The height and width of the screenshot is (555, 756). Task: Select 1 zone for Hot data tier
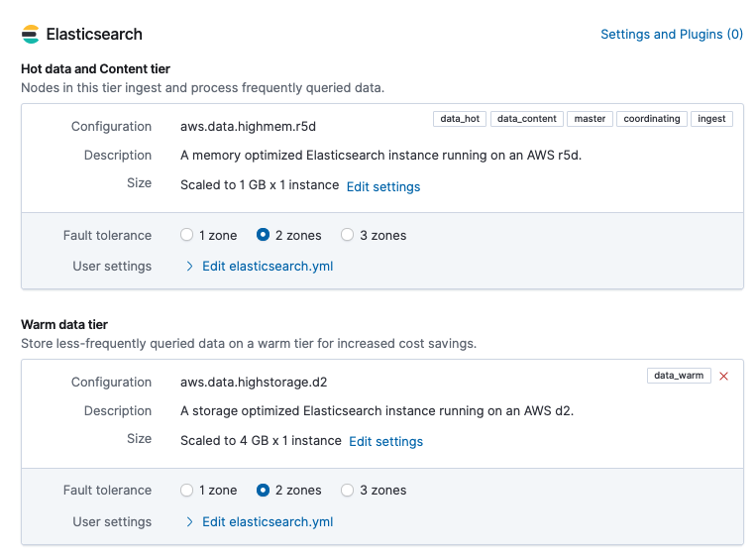[186, 236]
